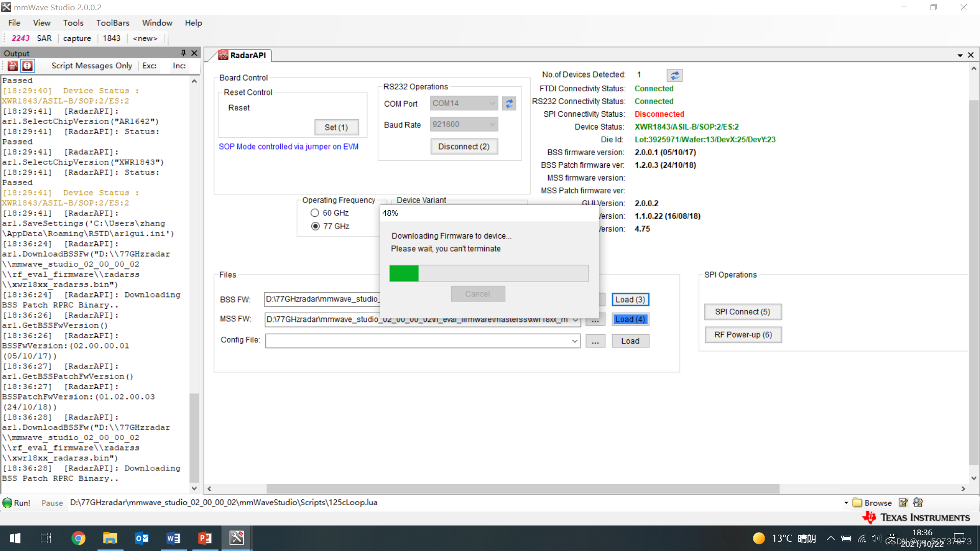980x551 pixels.
Task: Pin the Output panel
Action: click(x=183, y=53)
